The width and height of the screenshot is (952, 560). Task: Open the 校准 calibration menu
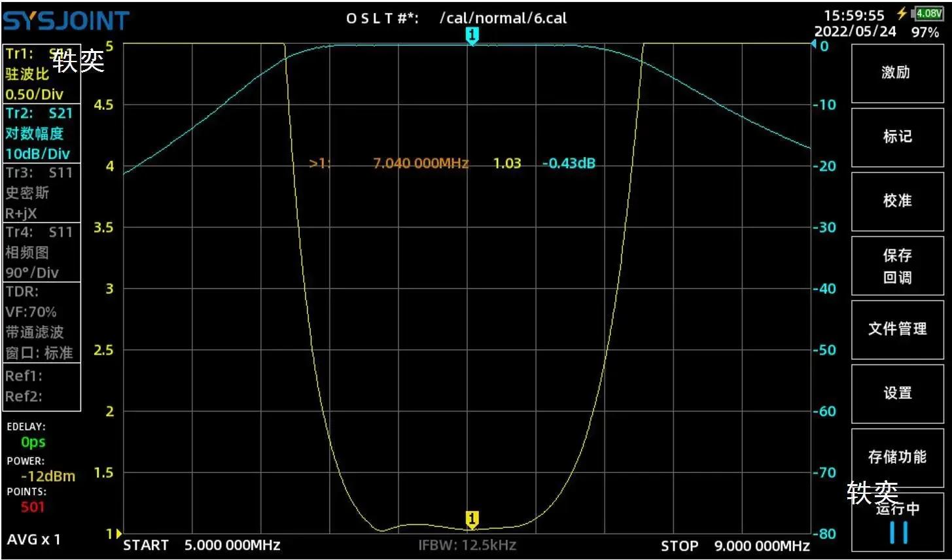(898, 200)
